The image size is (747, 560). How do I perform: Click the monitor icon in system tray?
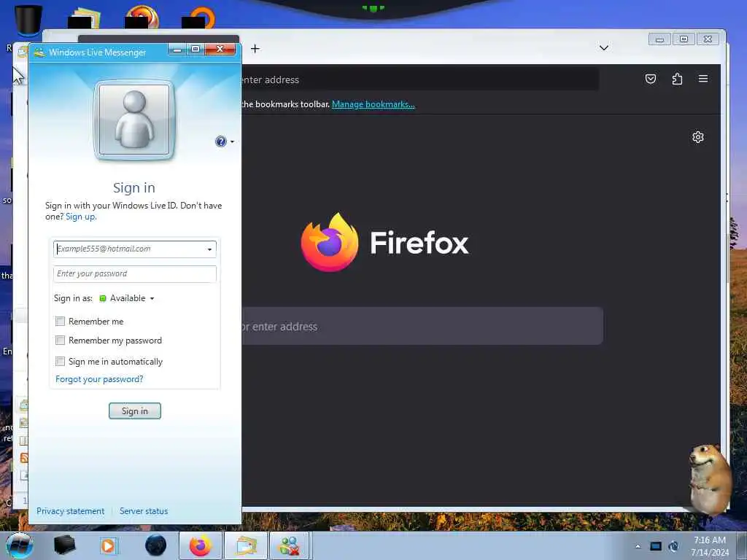(x=656, y=546)
